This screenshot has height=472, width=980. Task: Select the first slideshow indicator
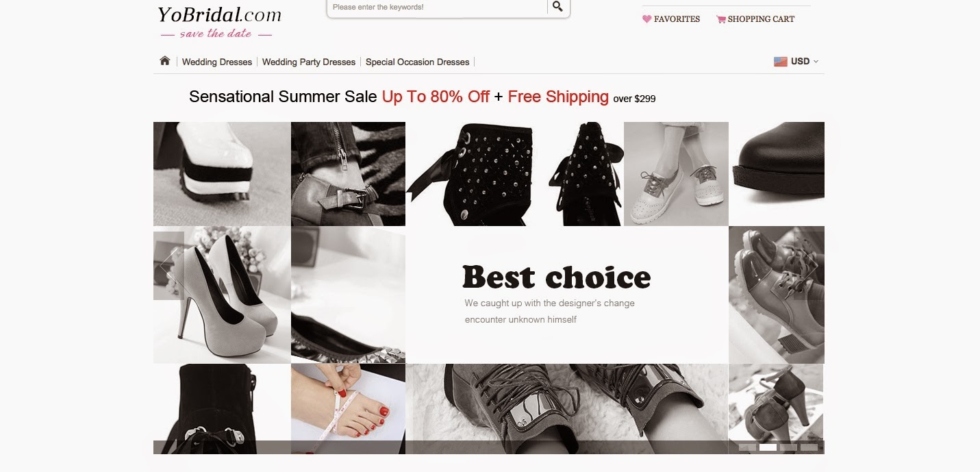coord(747,447)
